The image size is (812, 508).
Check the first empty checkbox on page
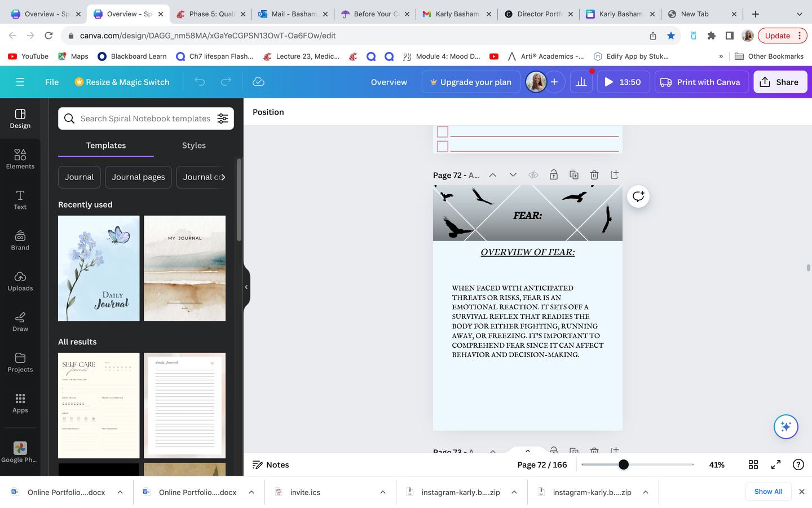[443, 132]
